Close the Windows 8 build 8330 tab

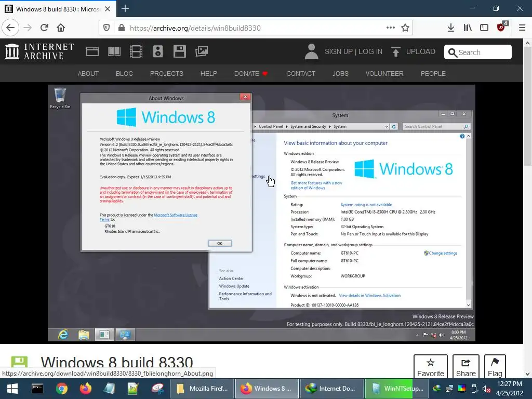pos(108,9)
